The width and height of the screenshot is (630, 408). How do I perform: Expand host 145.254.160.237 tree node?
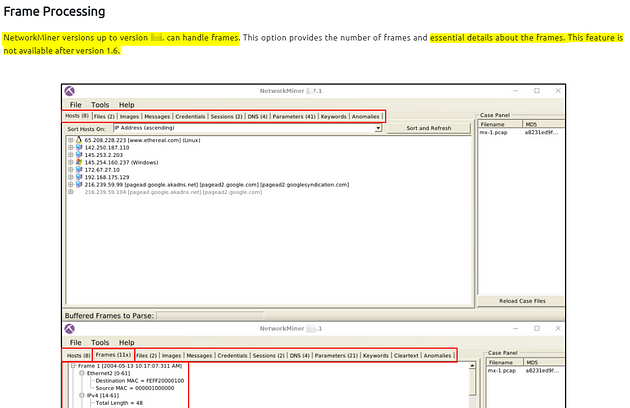pyautogui.click(x=71, y=162)
